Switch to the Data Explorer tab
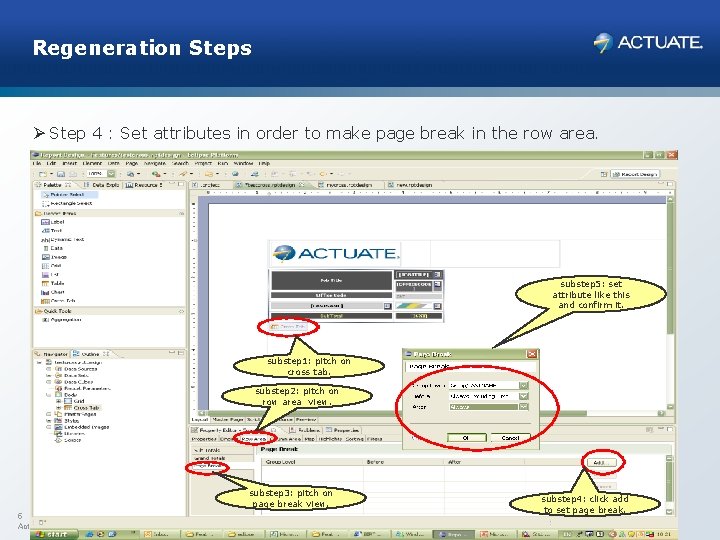Image resolution: width=720 pixels, height=540 pixels. [101, 185]
